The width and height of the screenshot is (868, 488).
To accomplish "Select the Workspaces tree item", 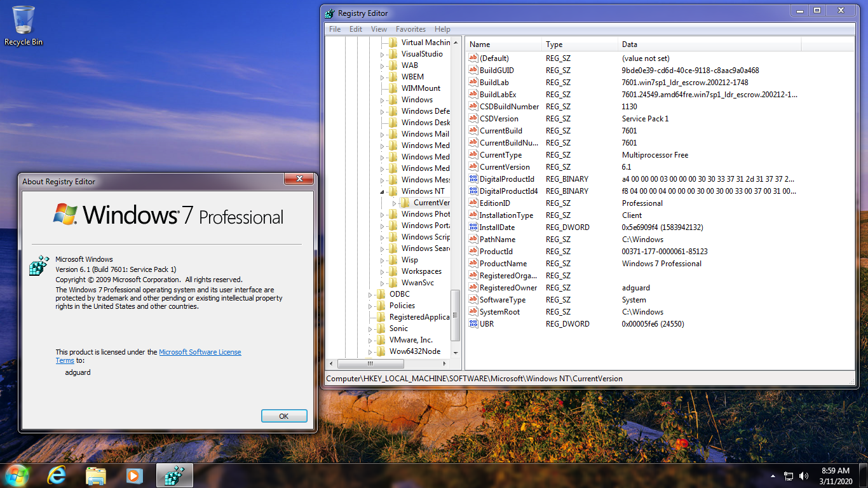I will click(421, 271).
